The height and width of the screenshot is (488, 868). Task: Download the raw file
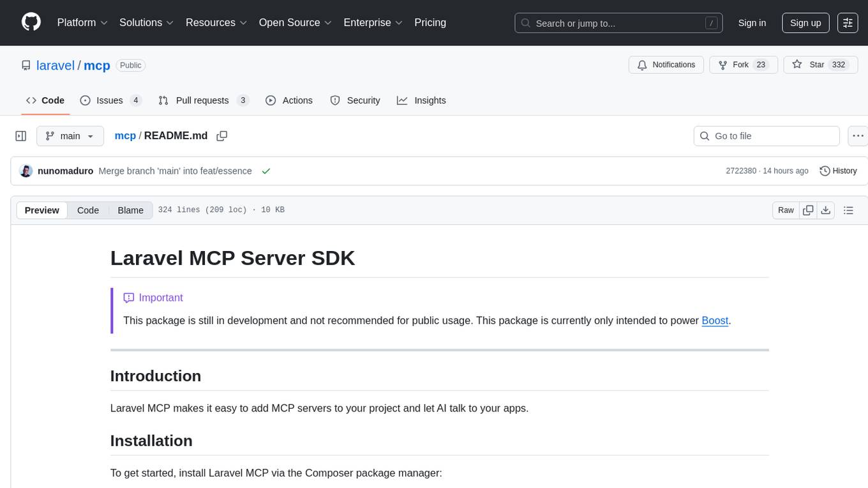pyautogui.click(x=825, y=210)
